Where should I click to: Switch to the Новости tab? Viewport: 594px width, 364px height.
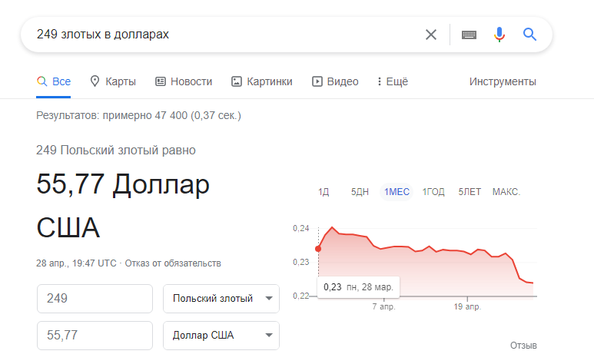184,81
